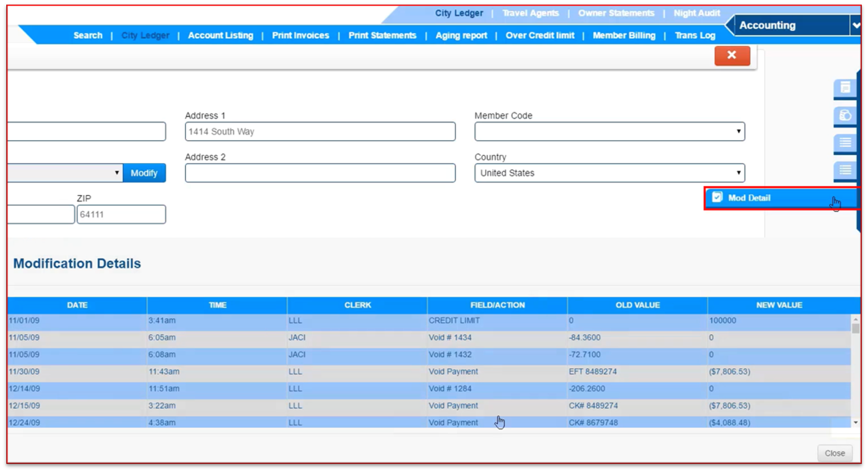Click the document icon tab in right sidebar
This screenshot has height=472, width=868.
click(x=845, y=88)
